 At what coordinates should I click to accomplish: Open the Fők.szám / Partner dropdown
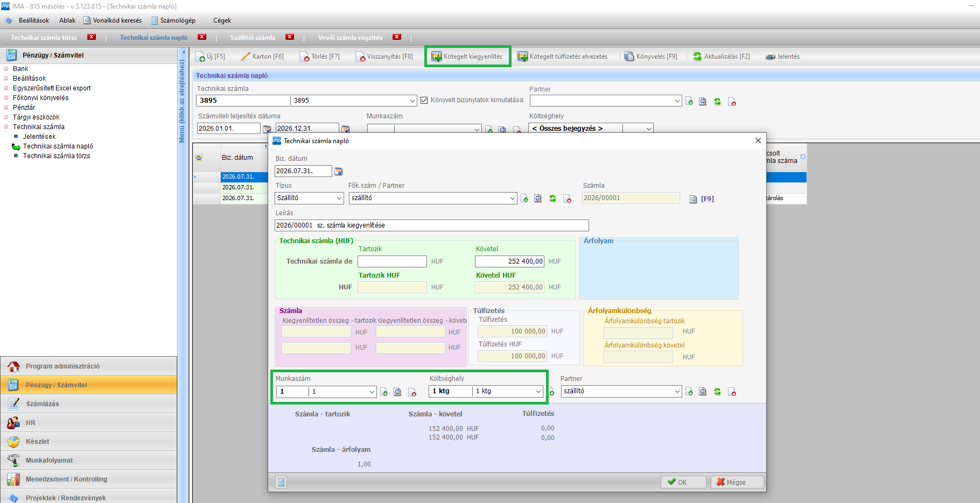[x=513, y=198]
